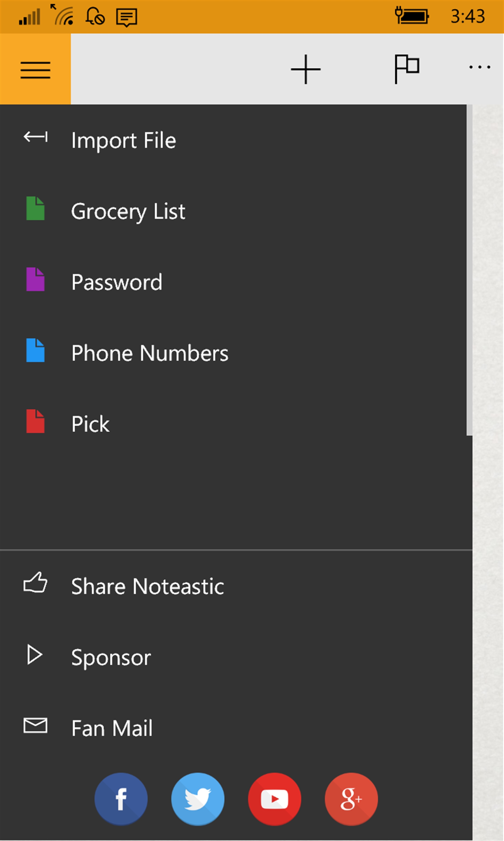The height and width of the screenshot is (841, 504).
Task: Click the import arrow icon
Action: (x=35, y=137)
